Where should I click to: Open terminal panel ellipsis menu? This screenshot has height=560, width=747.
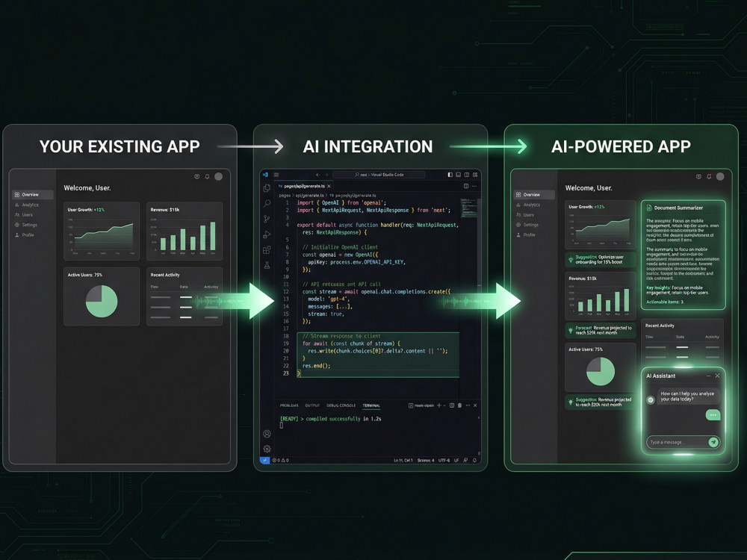point(468,405)
